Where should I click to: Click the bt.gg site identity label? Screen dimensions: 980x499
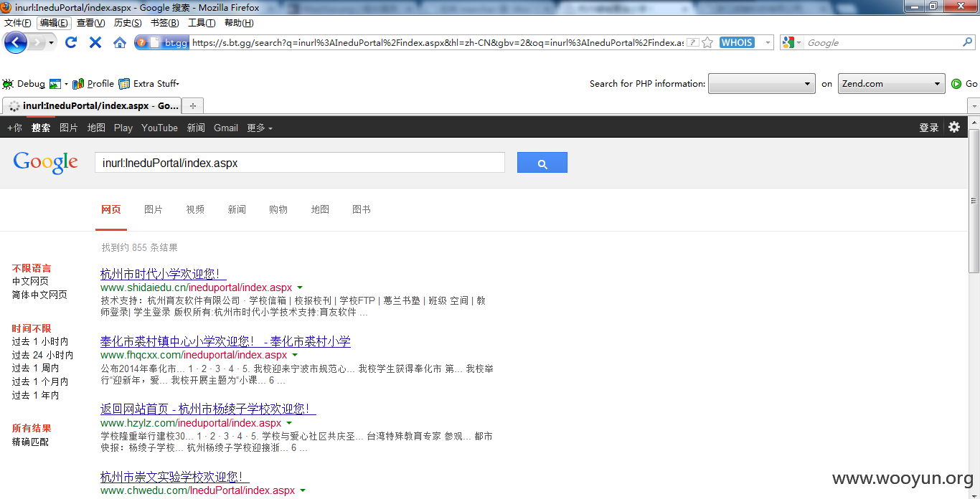[176, 43]
